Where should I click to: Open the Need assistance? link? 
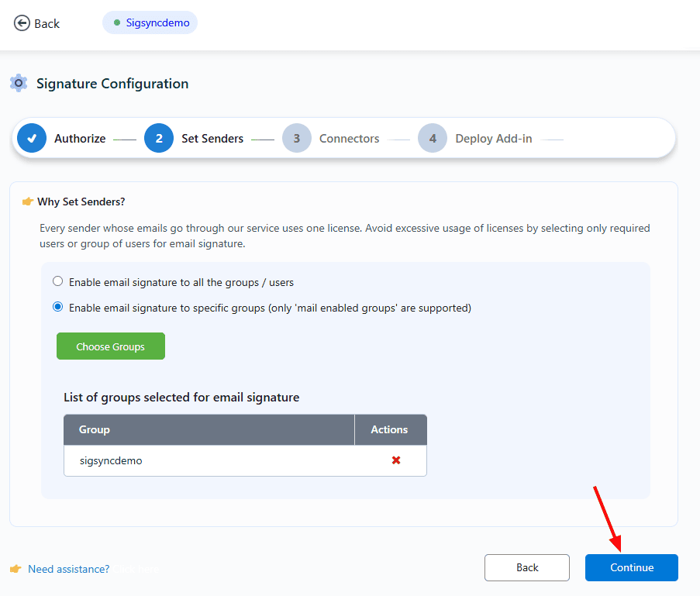(68, 569)
